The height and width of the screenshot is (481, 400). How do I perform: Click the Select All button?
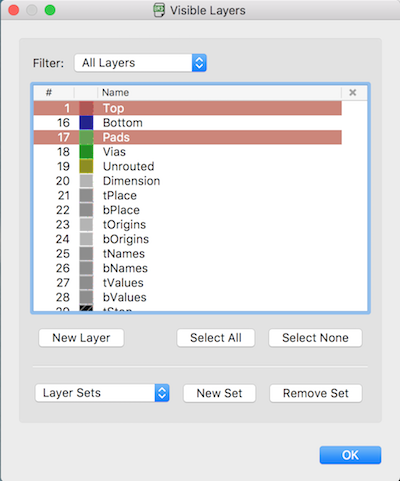(216, 338)
